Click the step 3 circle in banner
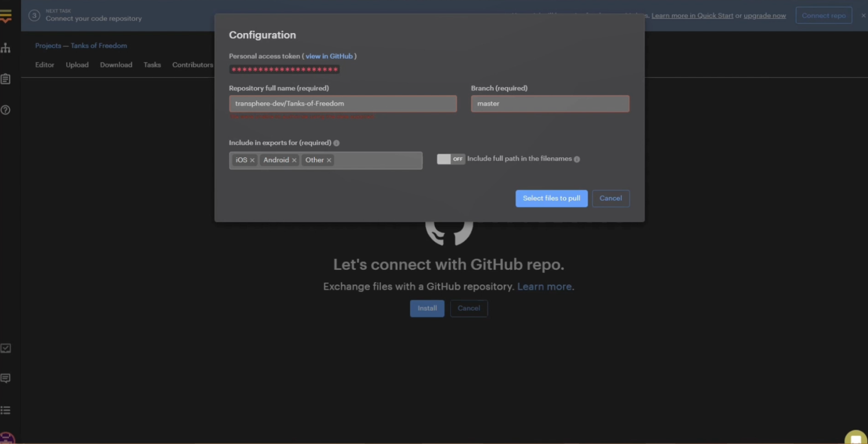868x444 pixels. pyautogui.click(x=34, y=15)
